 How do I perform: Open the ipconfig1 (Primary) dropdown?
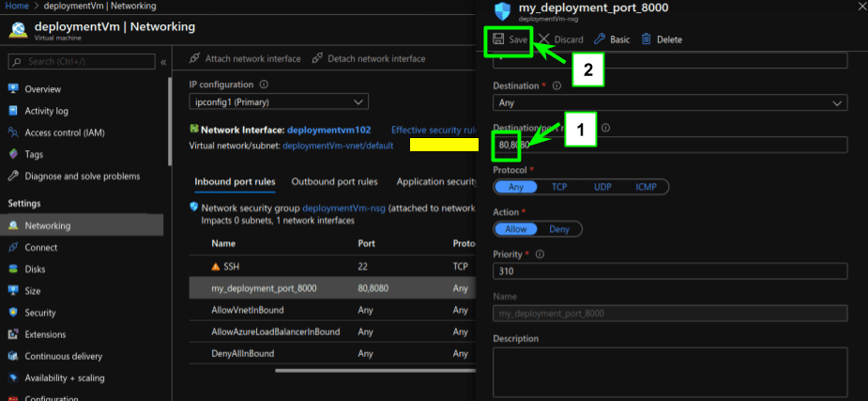coord(279,102)
